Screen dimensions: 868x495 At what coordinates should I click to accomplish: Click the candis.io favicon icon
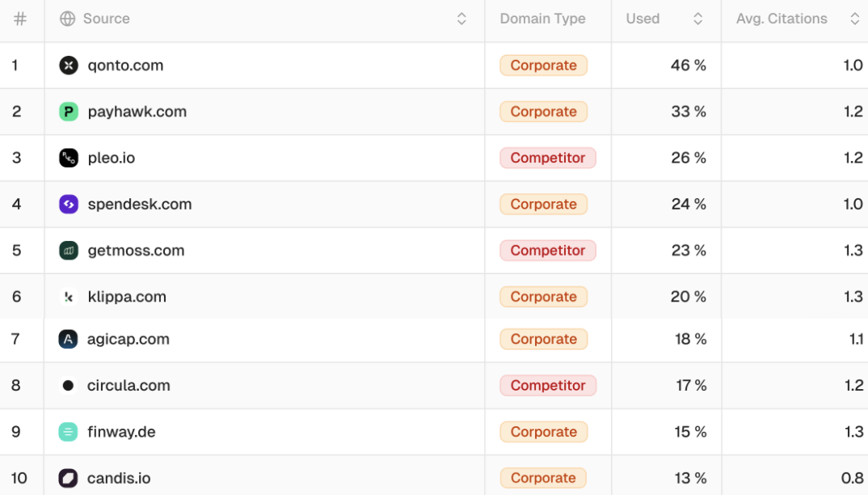click(x=69, y=478)
